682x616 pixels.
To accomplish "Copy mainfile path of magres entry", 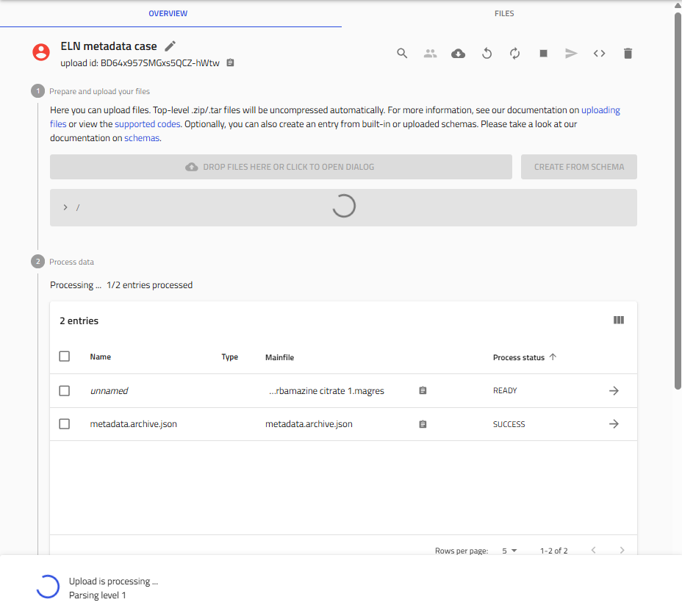I will point(423,390).
